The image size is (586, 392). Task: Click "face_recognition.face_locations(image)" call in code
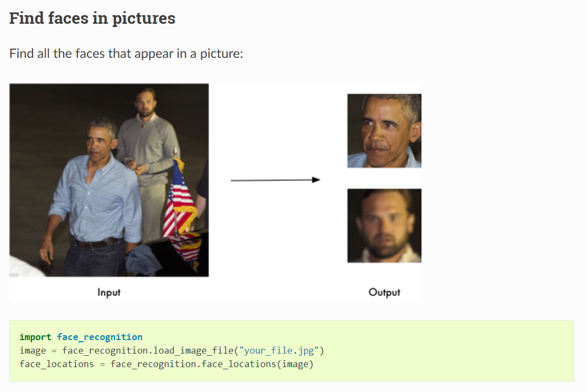[x=212, y=364]
